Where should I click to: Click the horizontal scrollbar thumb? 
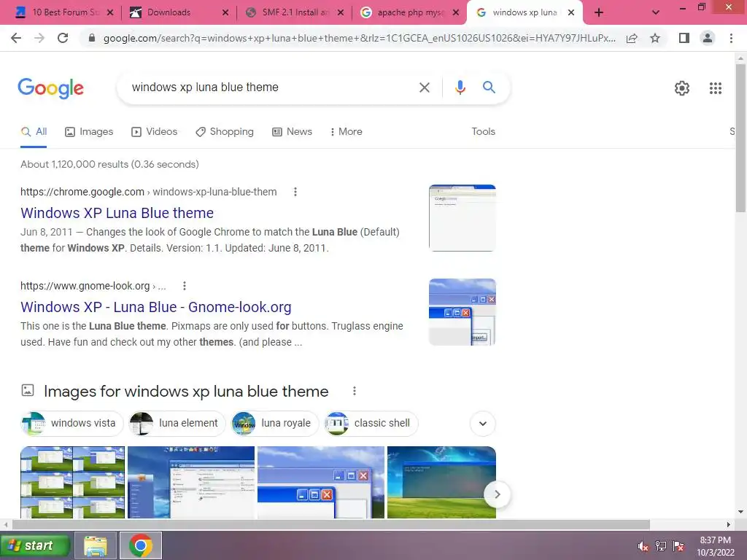coord(331,524)
